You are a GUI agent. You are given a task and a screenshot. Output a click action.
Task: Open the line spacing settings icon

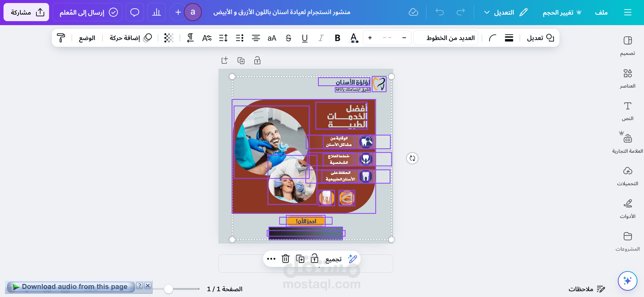click(x=223, y=38)
